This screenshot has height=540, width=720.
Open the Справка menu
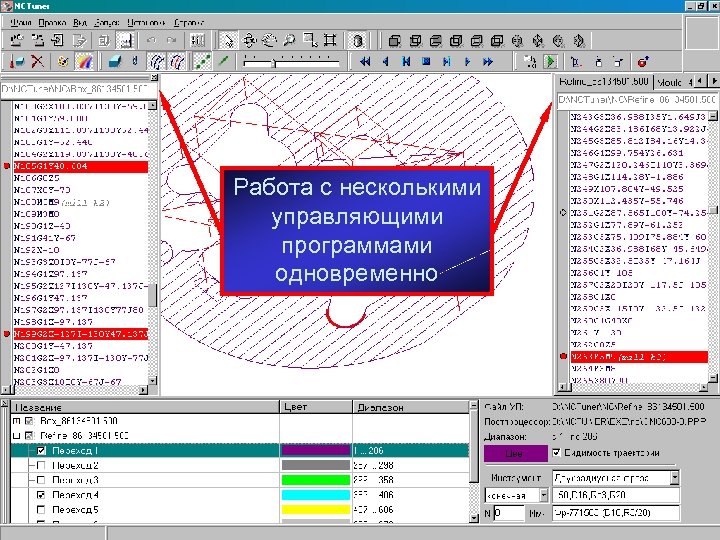(188, 22)
